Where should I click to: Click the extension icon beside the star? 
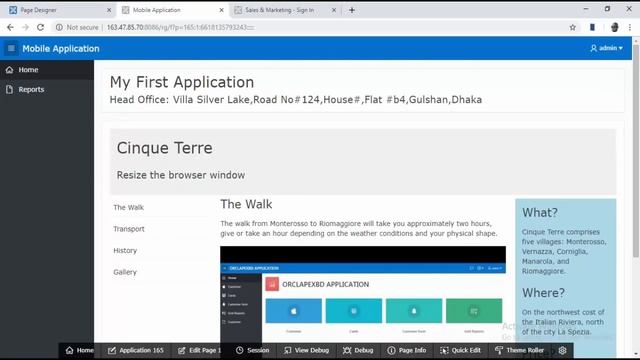pos(592,27)
